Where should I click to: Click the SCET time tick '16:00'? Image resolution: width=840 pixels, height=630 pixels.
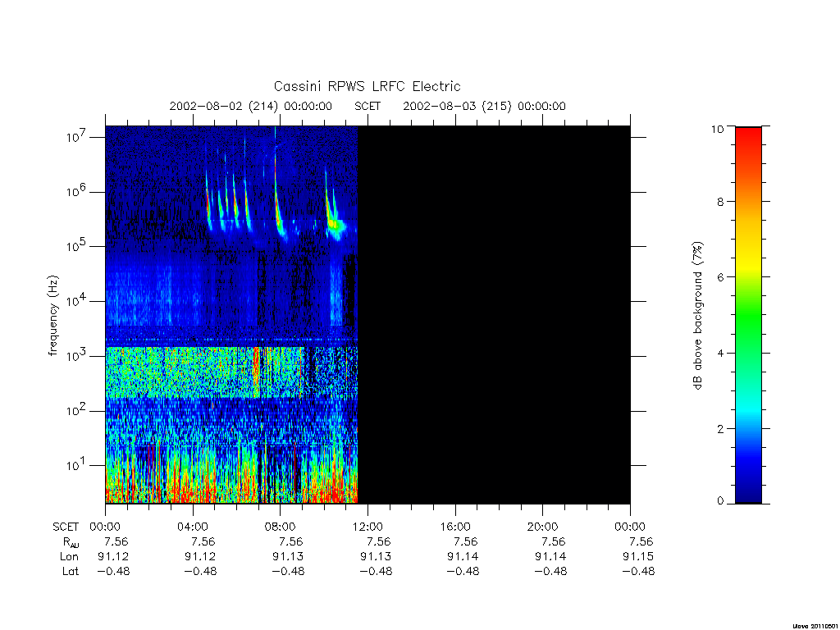tap(454, 527)
